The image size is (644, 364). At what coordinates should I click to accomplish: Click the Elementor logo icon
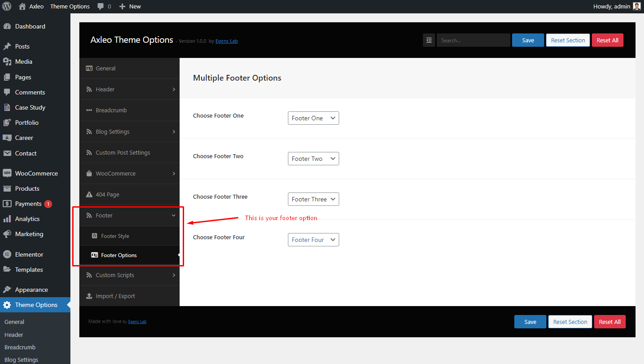point(7,254)
